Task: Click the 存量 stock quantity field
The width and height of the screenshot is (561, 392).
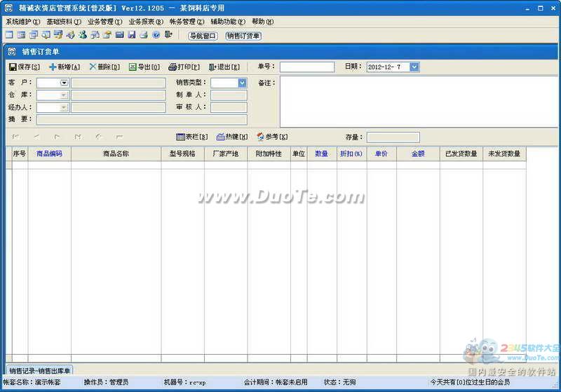Action: click(393, 137)
